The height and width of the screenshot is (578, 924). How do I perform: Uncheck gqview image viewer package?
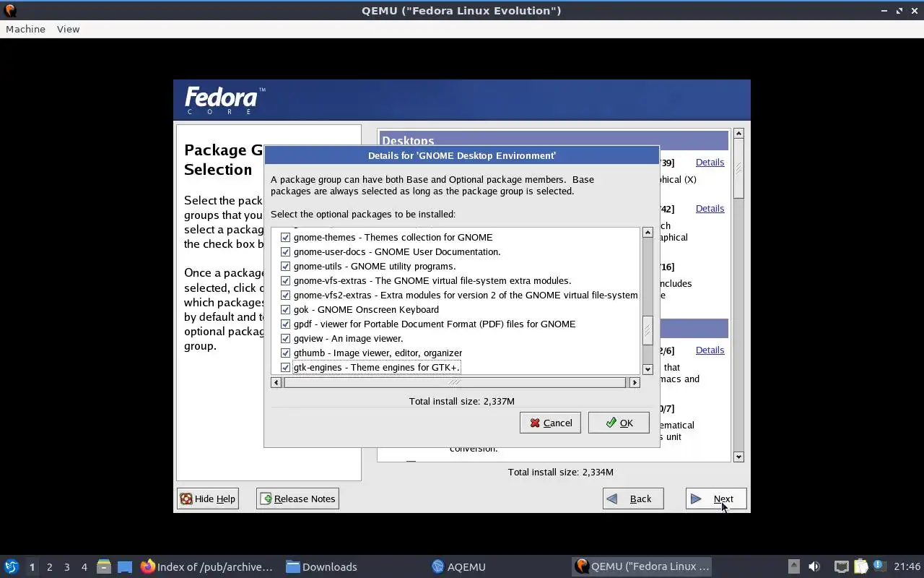tap(285, 338)
